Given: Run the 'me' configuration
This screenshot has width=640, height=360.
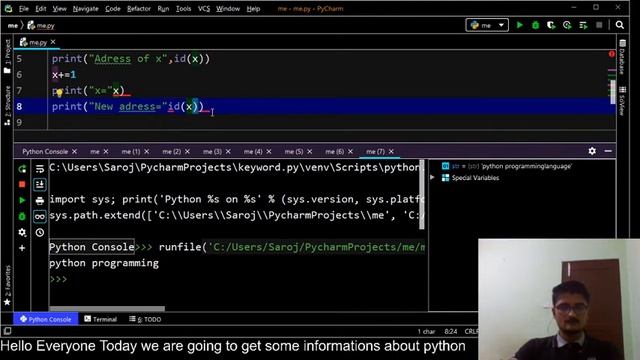Looking at the screenshot, I should click(x=520, y=25).
